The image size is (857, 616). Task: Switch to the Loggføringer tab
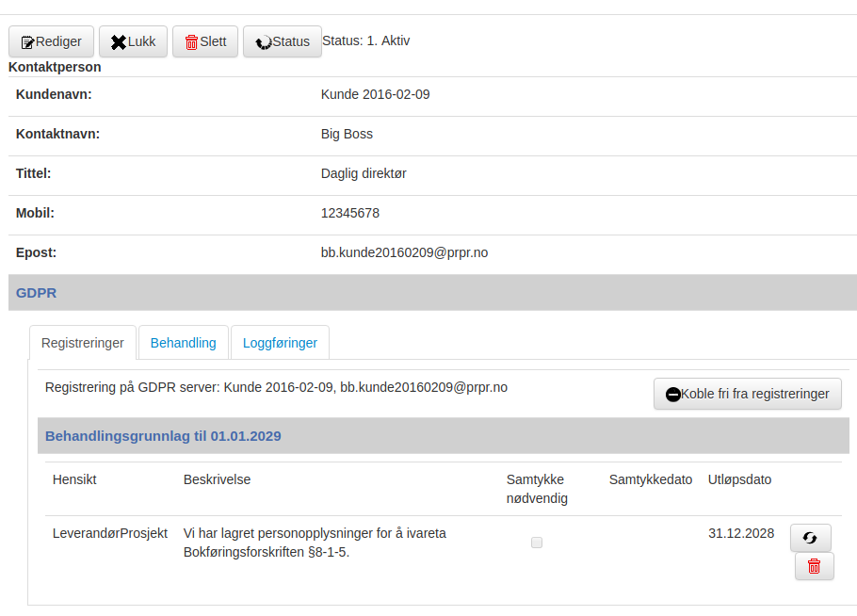tap(280, 343)
